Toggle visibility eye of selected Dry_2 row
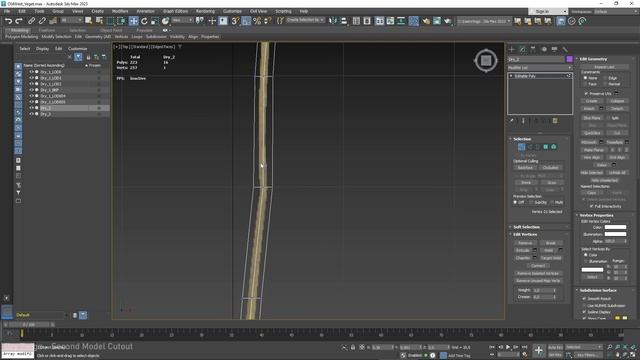The width and height of the screenshot is (640, 360). click(x=31, y=108)
